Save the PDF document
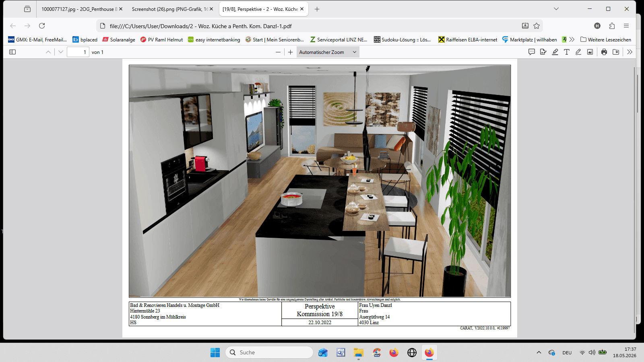Screen dimensions: 644x362 [x=616, y=52]
